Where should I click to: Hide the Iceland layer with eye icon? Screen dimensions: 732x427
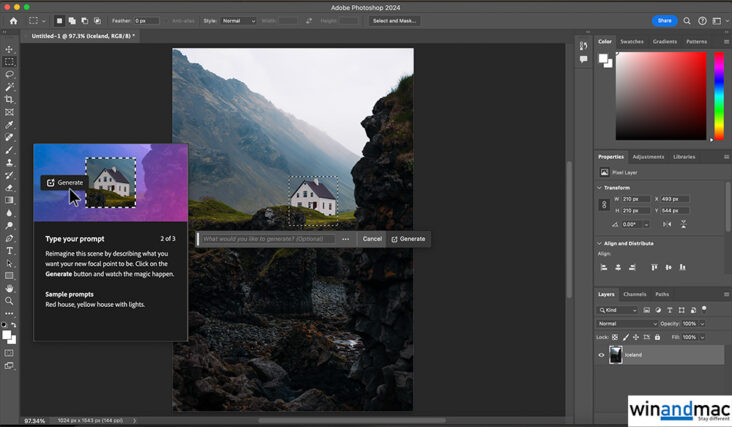coord(601,355)
